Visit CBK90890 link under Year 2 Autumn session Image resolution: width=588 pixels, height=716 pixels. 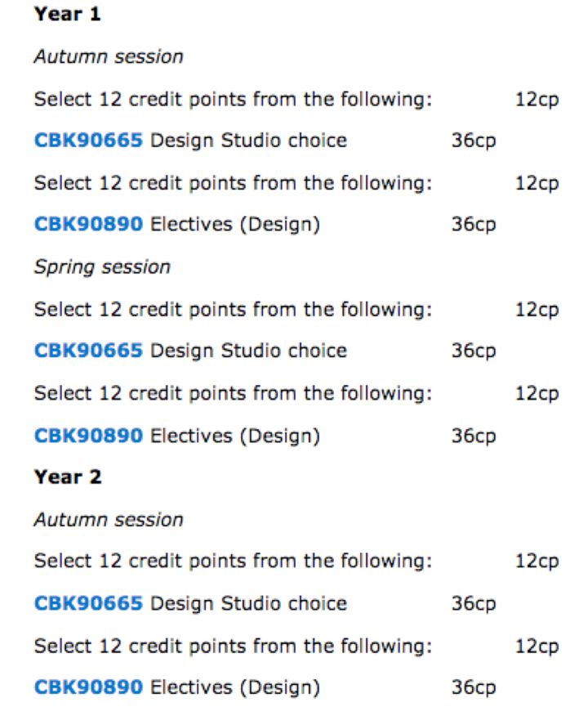point(88,687)
